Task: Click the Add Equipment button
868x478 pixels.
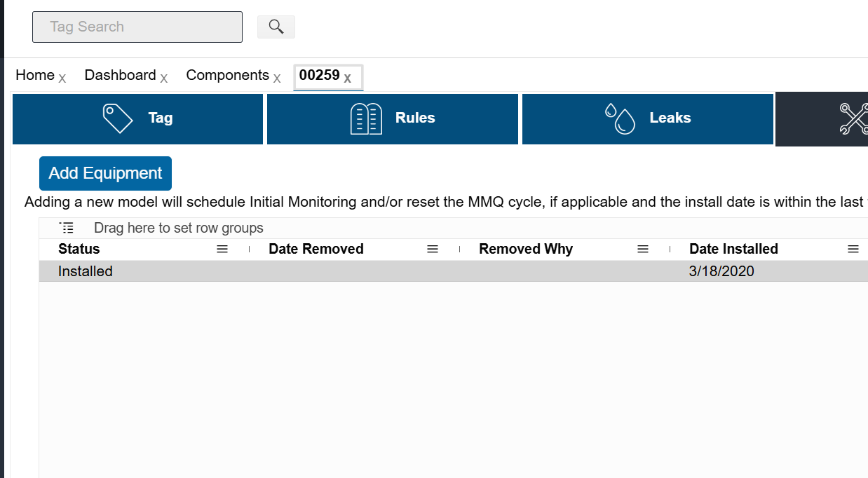Action: [105, 173]
